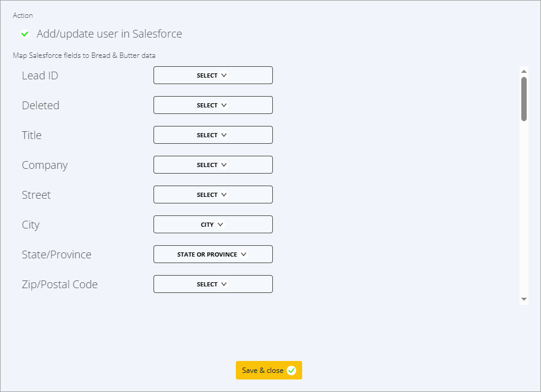Click the vertical scrollbar thumb
This screenshot has width=541, height=392.
point(524,98)
